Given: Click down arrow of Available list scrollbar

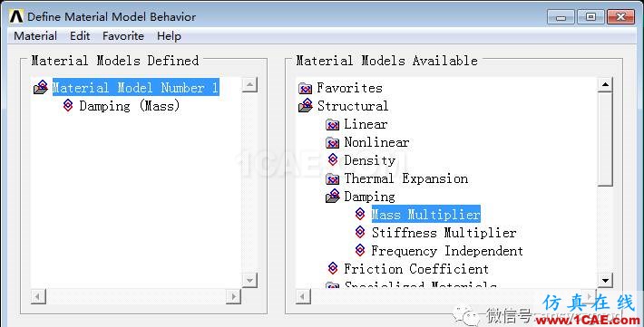Looking at the screenshot, I should [605, 280].
